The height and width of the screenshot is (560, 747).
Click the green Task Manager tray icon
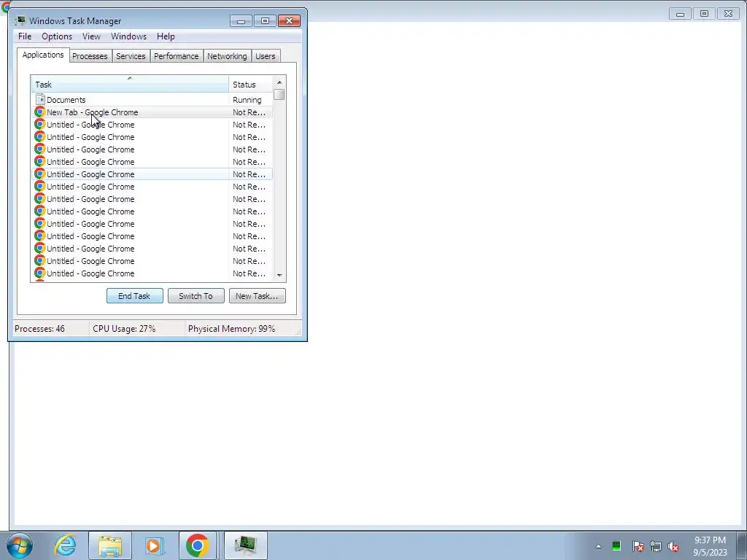point(616,545)
